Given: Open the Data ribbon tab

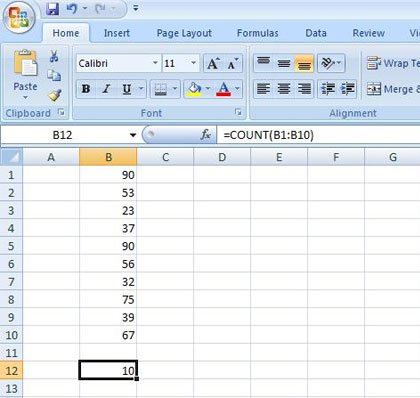Looking at the screenshot, I should [316, 33].
